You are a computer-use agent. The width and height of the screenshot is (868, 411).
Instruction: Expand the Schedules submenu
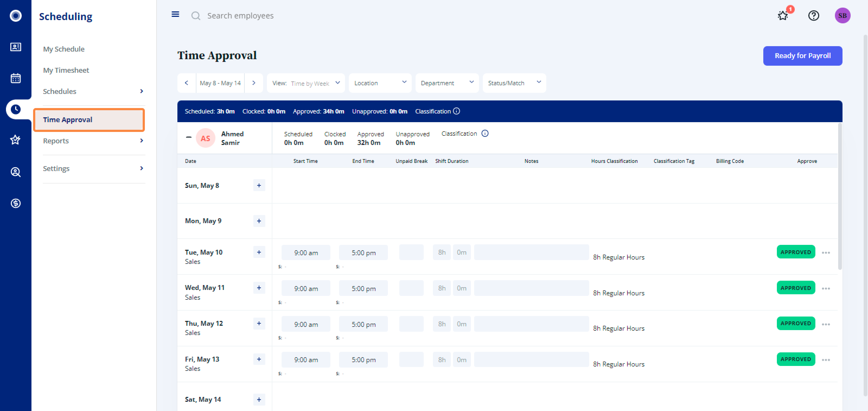(x=142, y=91)
